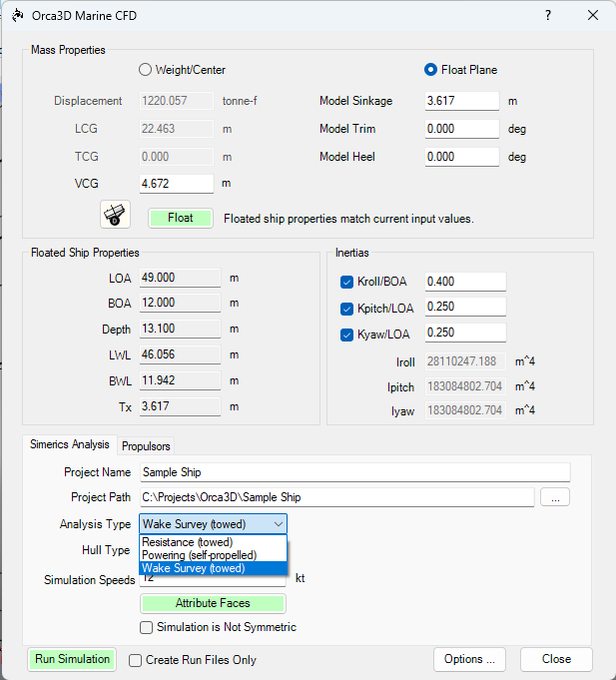Image resolution: width=616 pixels, height=680 pixels.
Task: Edit the VCG value field
Action: (x=177, y=184)
